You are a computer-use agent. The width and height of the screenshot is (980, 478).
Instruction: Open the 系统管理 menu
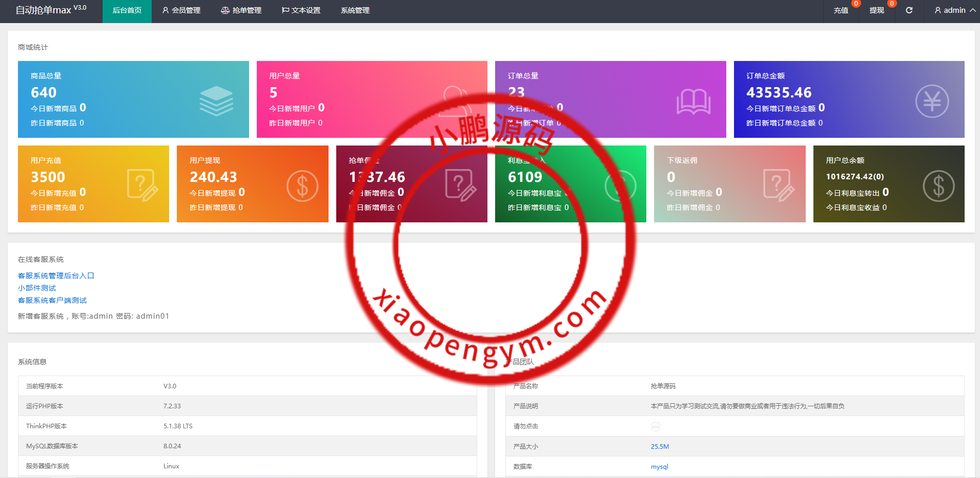(355, 10)
